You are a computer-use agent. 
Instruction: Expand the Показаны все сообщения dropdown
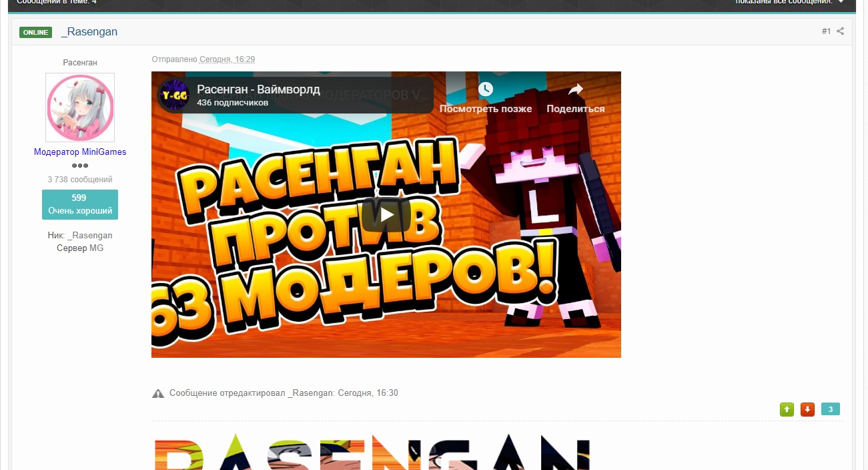click(x=790, y=2)
